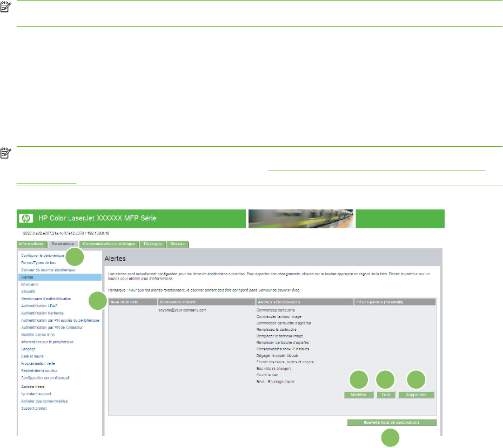Click Dégager le papier bloqué entry

click(x=277, y=356)
